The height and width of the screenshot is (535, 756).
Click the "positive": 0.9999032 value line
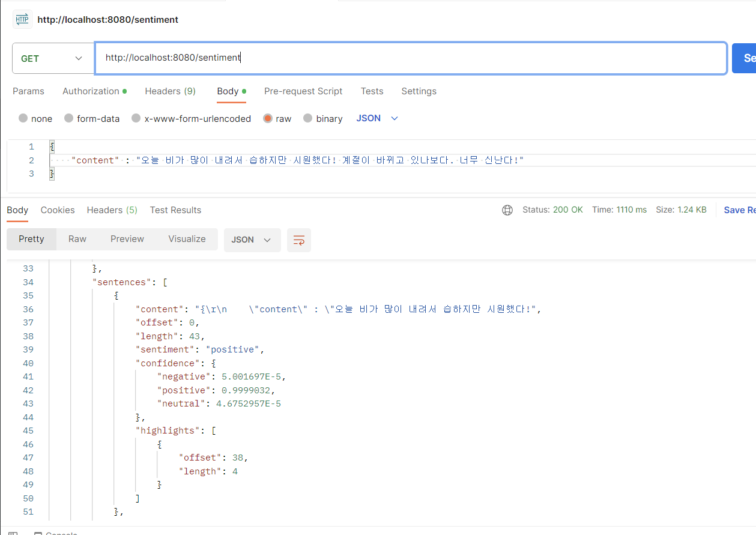coord(216,390)
